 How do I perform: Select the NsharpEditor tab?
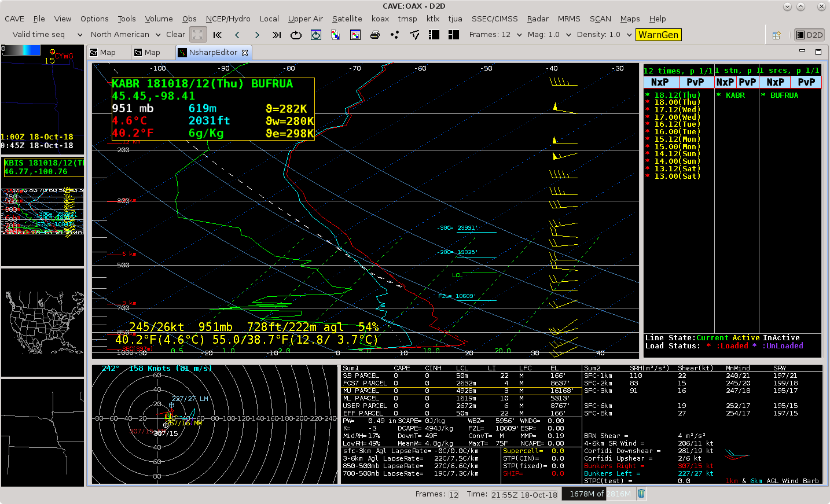point(213,52)
